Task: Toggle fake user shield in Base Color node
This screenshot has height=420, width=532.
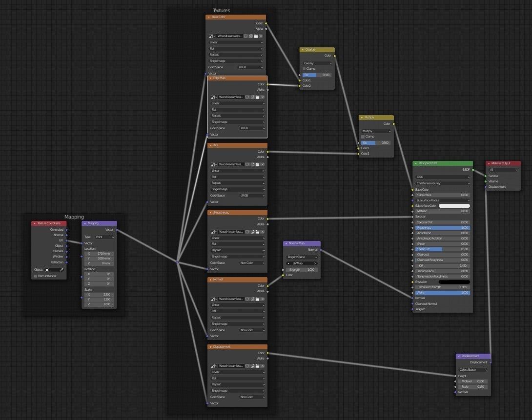Action: coord(246,36)
